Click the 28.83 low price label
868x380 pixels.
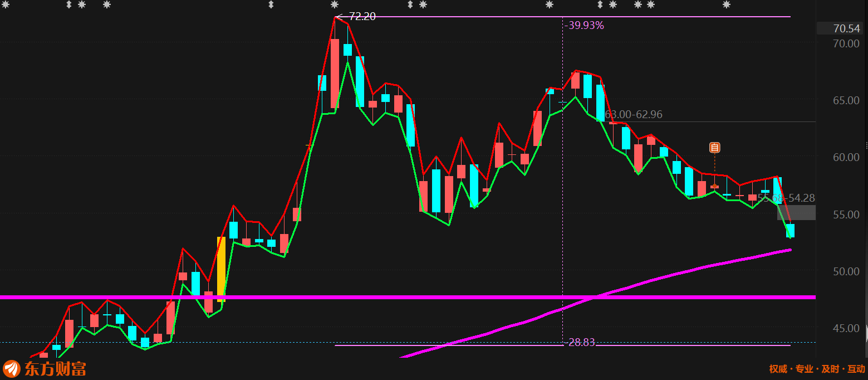[x=581, y=343]
